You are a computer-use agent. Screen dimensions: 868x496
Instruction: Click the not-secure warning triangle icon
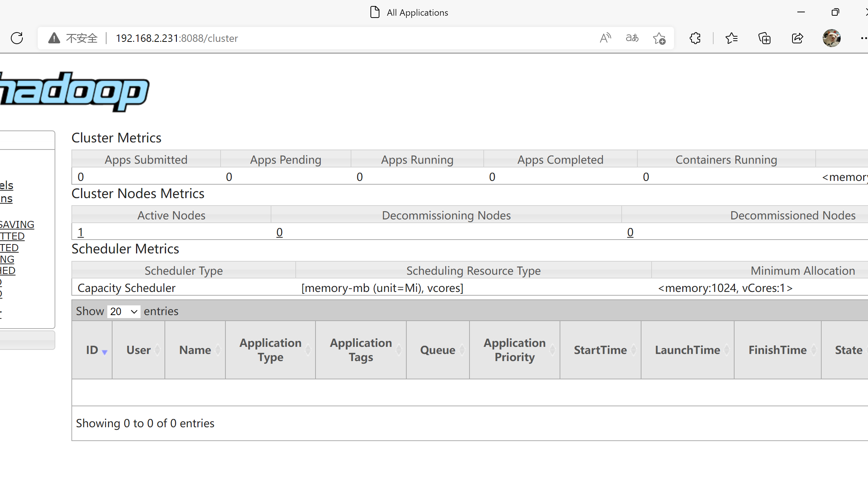point(54,38)
